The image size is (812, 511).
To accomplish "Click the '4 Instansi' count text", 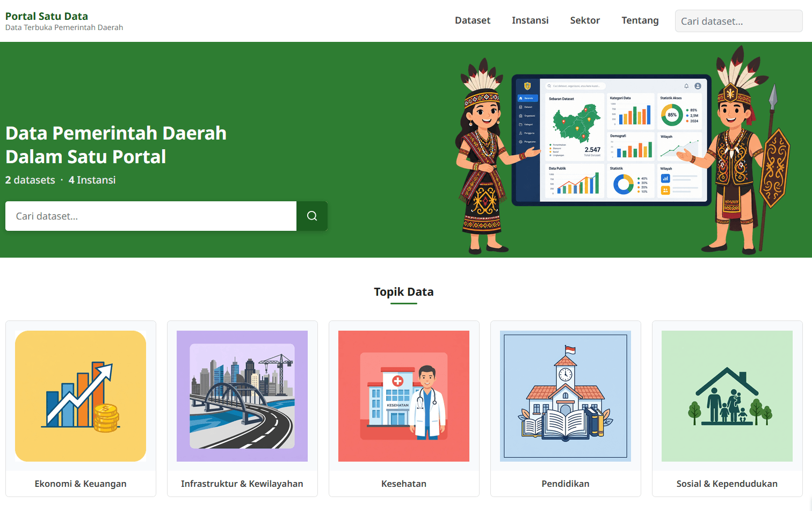I will coord(92,180).
